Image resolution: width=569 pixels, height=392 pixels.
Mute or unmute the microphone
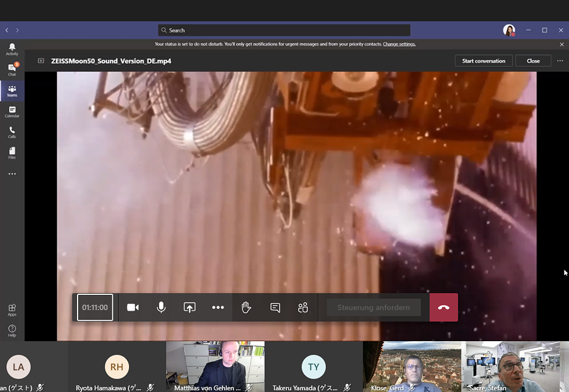pyautogui.click(x=161, y=308)
